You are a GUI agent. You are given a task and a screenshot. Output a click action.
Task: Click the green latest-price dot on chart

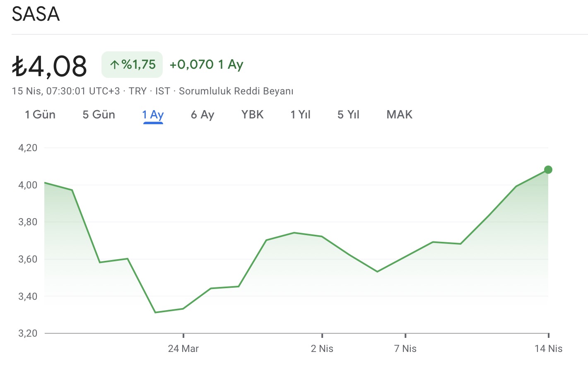point(548,170)
